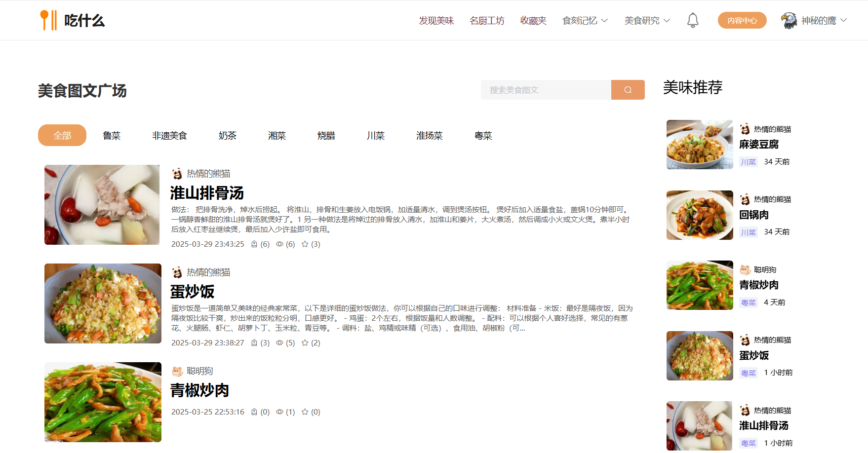This screenshot has width=868, height=453.
Task: Click view eye icon under 蛋炒饭 article
Action: point(279,343)
